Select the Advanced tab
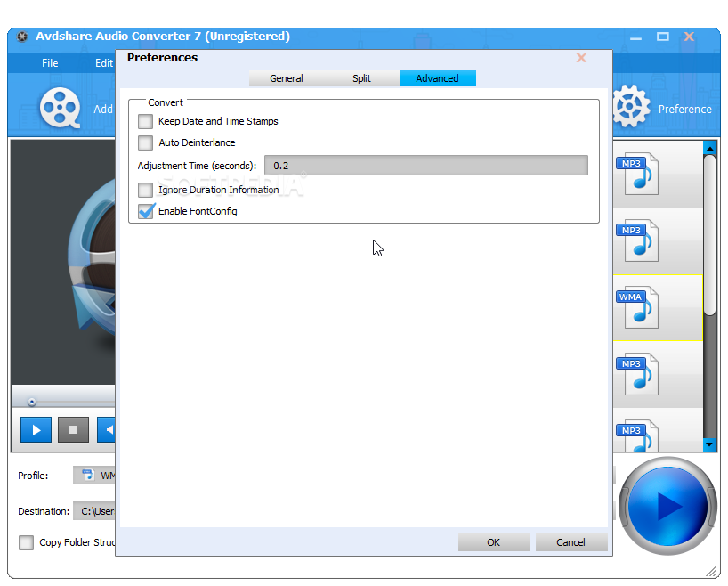This screenshot has height=586, width=728. point(438,78)
